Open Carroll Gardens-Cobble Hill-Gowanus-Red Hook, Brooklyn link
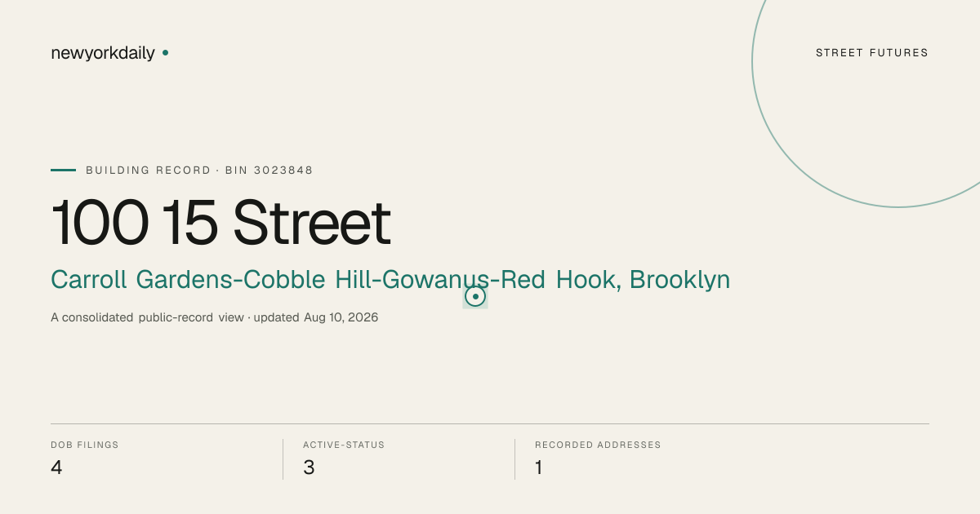Viewport: 980px width, 514px height. click(x=390, y=280)
